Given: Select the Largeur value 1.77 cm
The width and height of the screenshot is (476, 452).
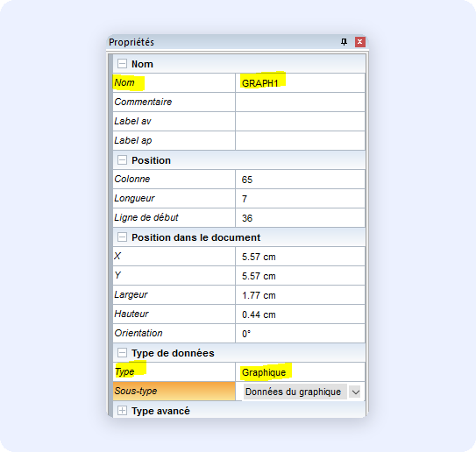Looking at the screenshot, I should point(300,295).
